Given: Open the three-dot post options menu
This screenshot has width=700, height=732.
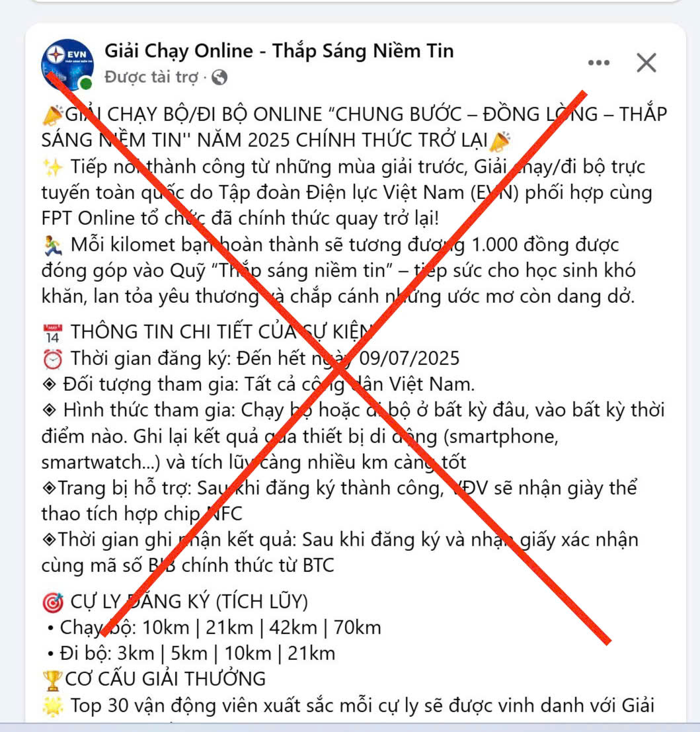Looking at the screenshot, I should click(x=599, y=63).
